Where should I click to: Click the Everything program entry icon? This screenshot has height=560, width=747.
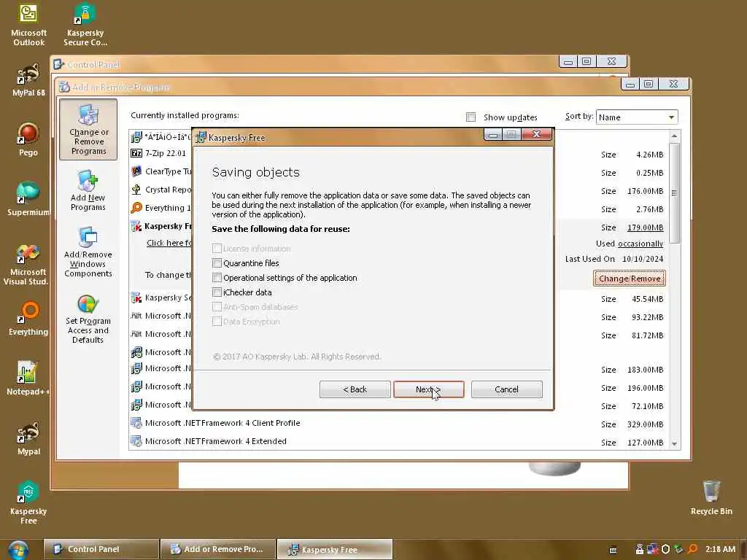tap(136, 208)
